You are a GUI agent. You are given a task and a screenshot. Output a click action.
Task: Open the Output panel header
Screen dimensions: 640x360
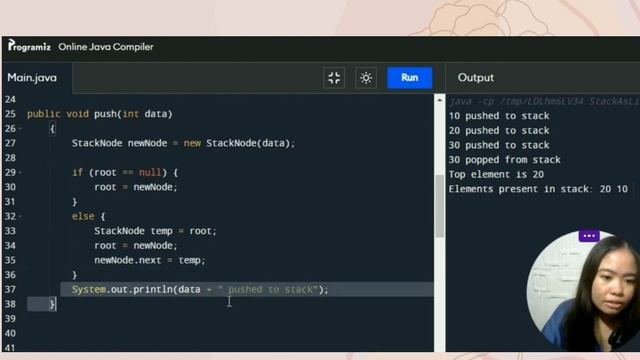(476, 78)
